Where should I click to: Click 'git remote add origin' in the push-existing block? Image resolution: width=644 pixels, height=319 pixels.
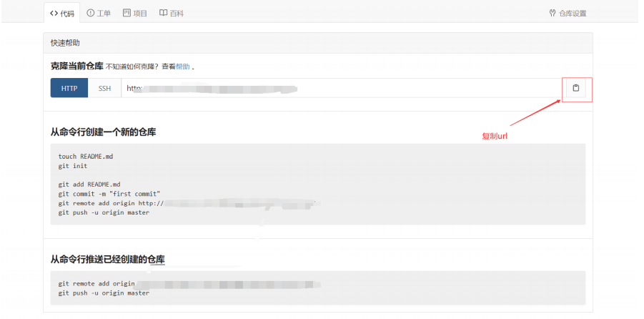click(96, 284)
